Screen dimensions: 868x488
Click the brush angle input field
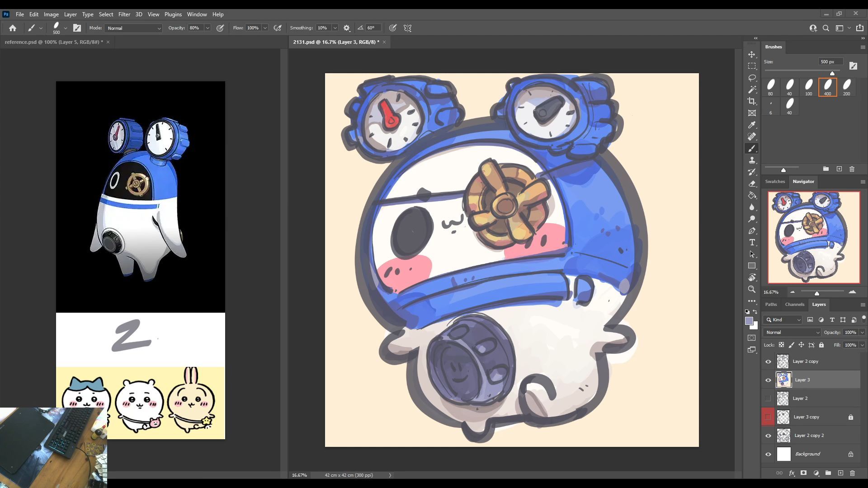pyautogui.click(x=373, y=28)
